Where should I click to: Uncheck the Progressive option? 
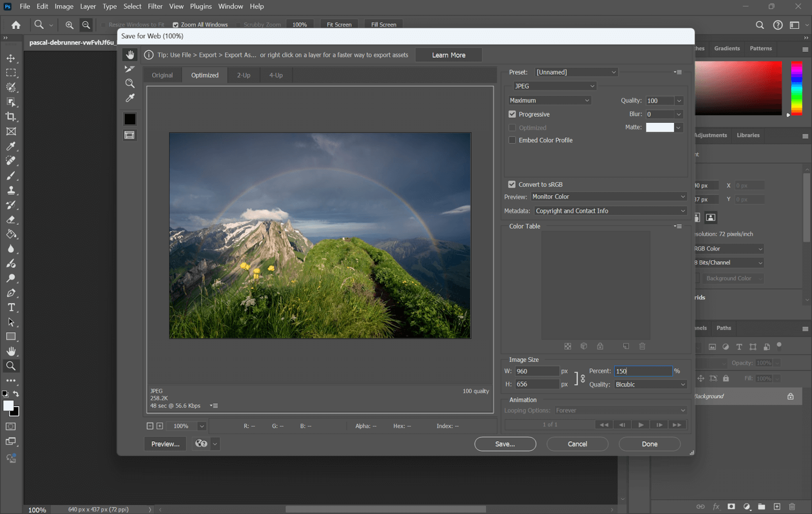pyautogui.click(x=512, y=114)
